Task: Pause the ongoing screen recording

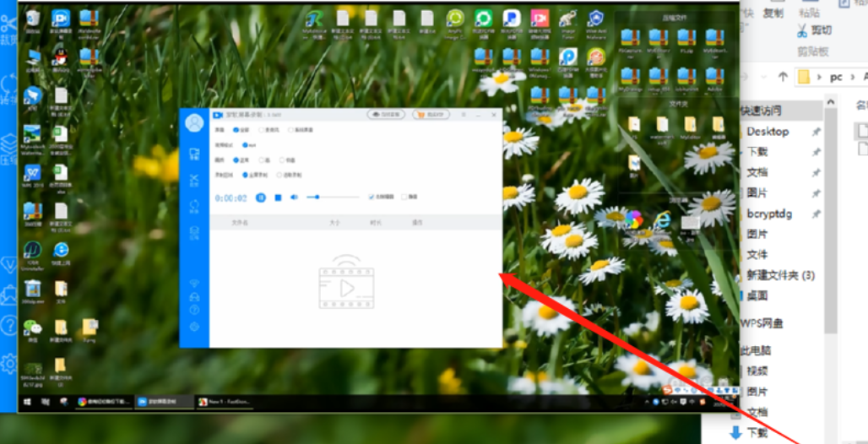Action: (x=261, y=198)
